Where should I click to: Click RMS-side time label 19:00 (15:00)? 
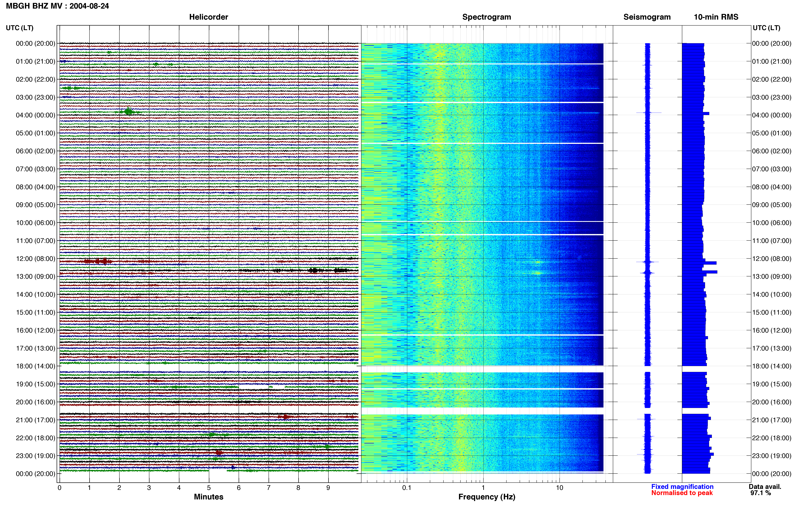772,384
